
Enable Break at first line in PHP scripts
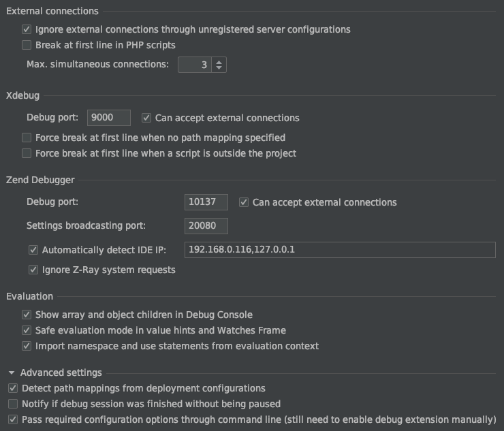tap(27, 45)
